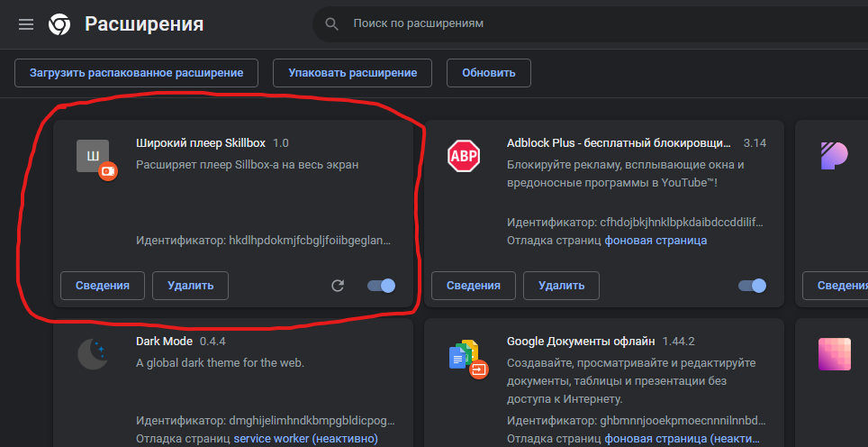
Task: Open Сведения on the rightmost cut-off card
Action: 836,286
